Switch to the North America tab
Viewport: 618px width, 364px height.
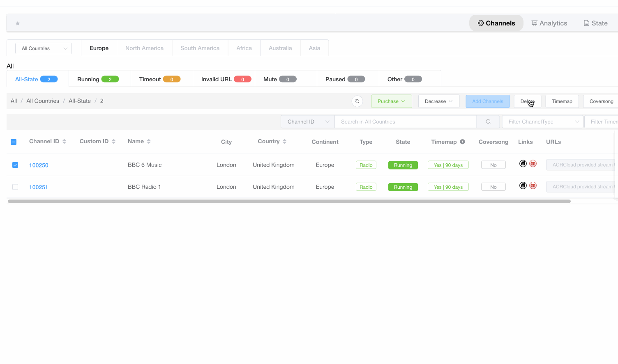(x=144, y=48)
